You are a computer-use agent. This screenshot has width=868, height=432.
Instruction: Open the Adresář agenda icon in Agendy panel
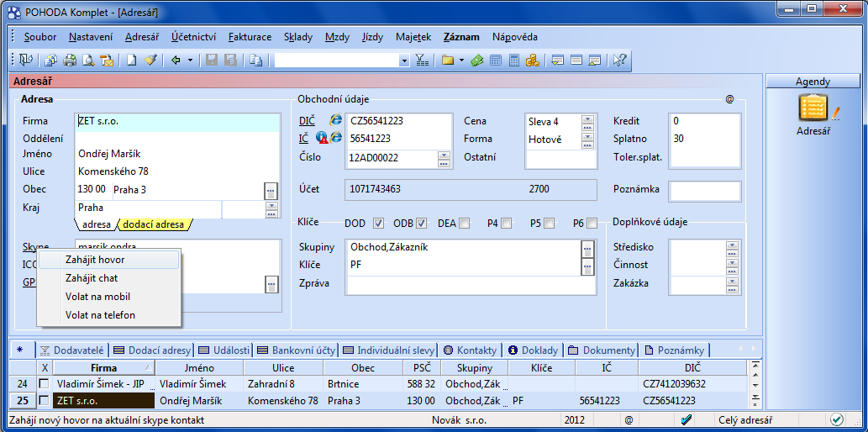click(x=813, y=108)
